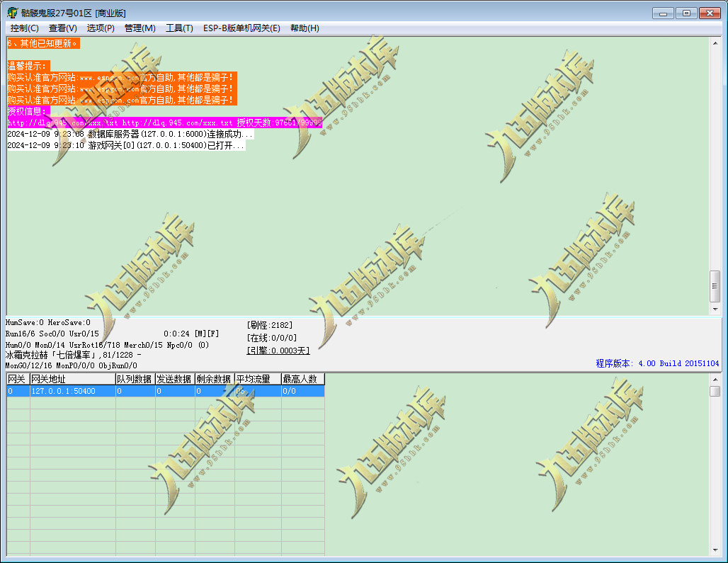Click the 温馨提示: log line

27,67
